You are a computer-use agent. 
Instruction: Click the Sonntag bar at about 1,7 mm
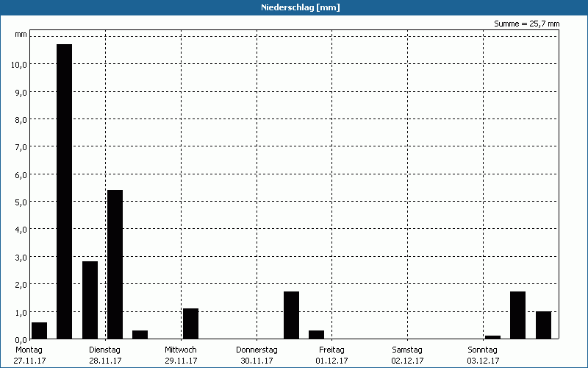pos(518,315)
